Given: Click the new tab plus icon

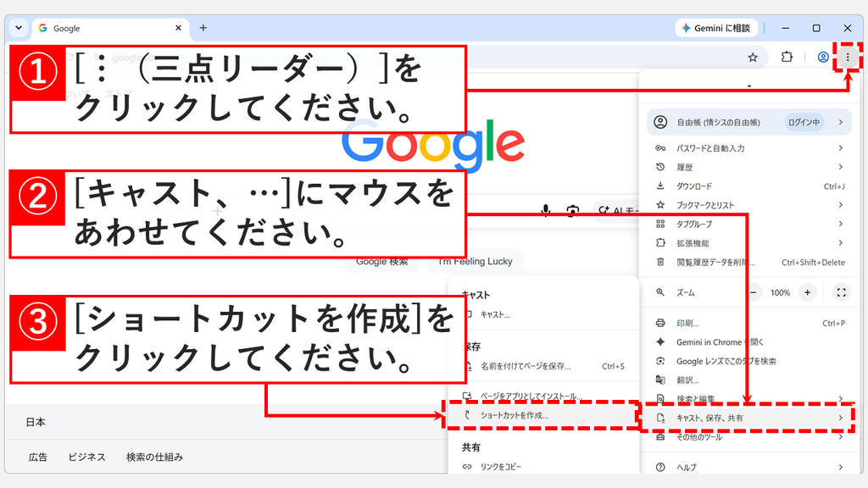Looking at the screenshot, I should pyautogui.click(x=203, y=28).
